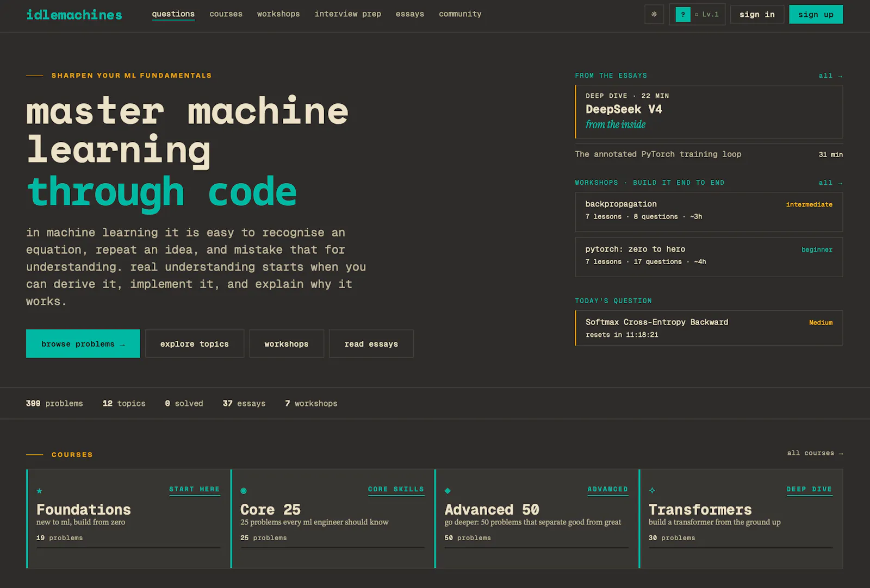Open the all courses link
Image resolution: width=870 pixels, height=588 pixels.
point(815,453)
